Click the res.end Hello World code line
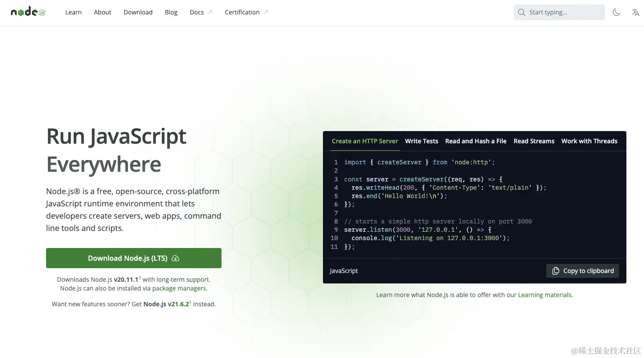644x358 pixels. pyautogui.click(x=399, y=196)
